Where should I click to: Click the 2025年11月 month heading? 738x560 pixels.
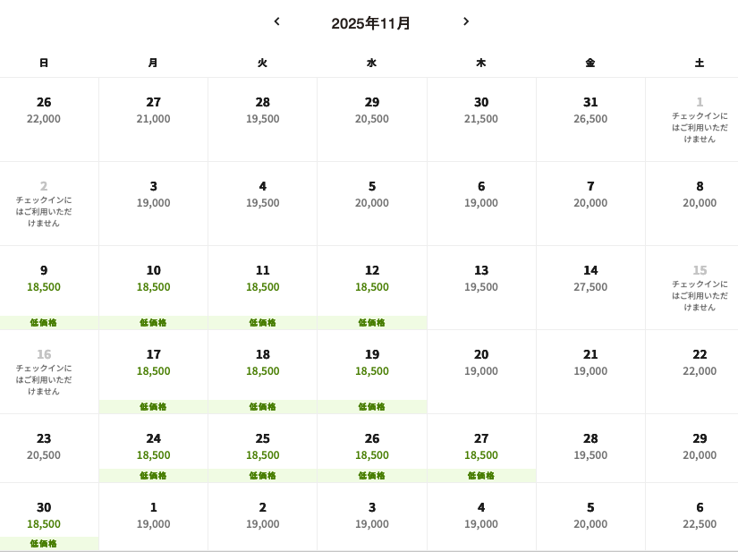[x=370, y=23]
